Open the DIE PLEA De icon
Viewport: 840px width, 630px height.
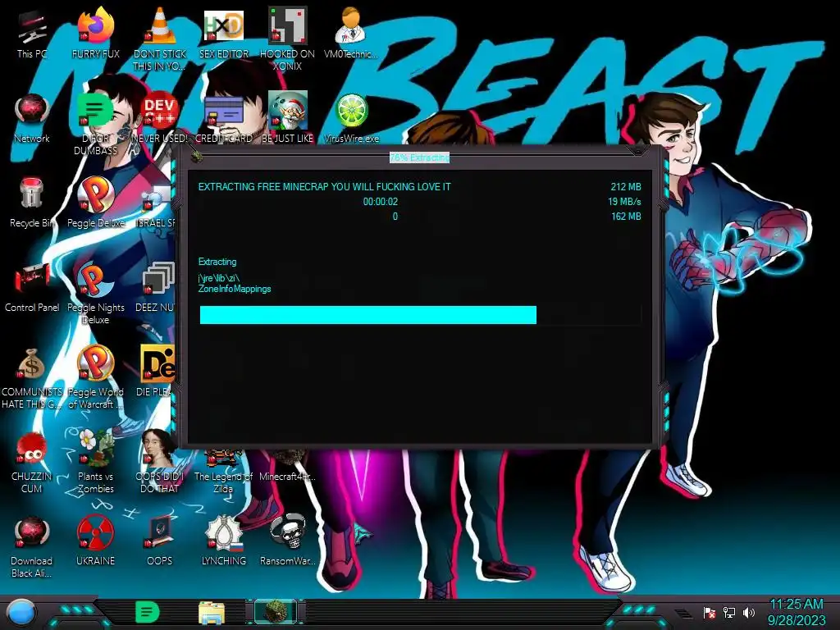pos(156,371)
